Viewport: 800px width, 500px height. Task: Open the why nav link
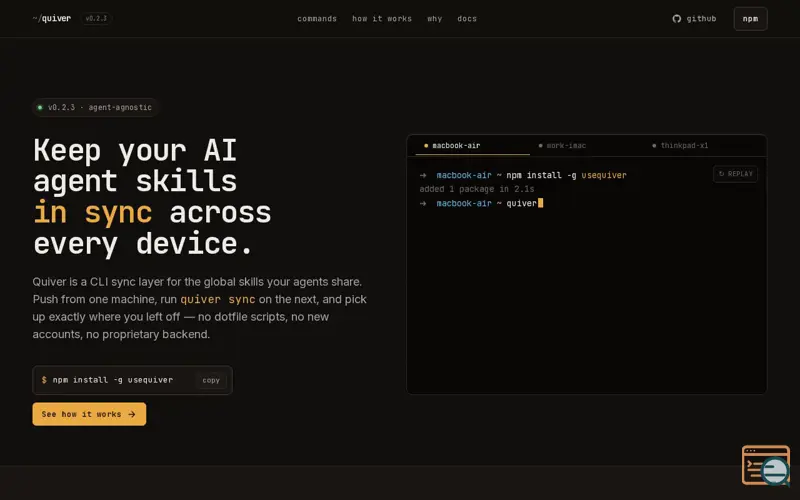(434, 19)
